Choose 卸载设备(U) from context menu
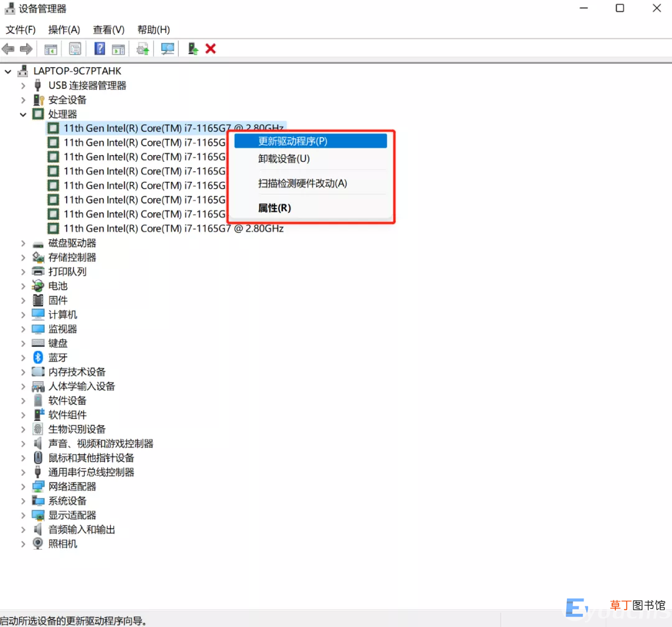Viewport: 672px width, 627px height. (x=310, y=159)
